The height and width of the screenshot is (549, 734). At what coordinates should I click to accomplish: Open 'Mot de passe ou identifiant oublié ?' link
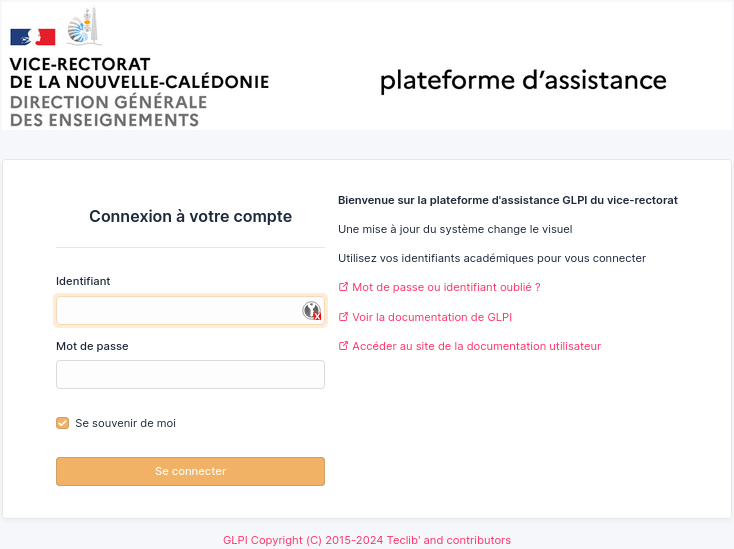(x=446, y=287)
